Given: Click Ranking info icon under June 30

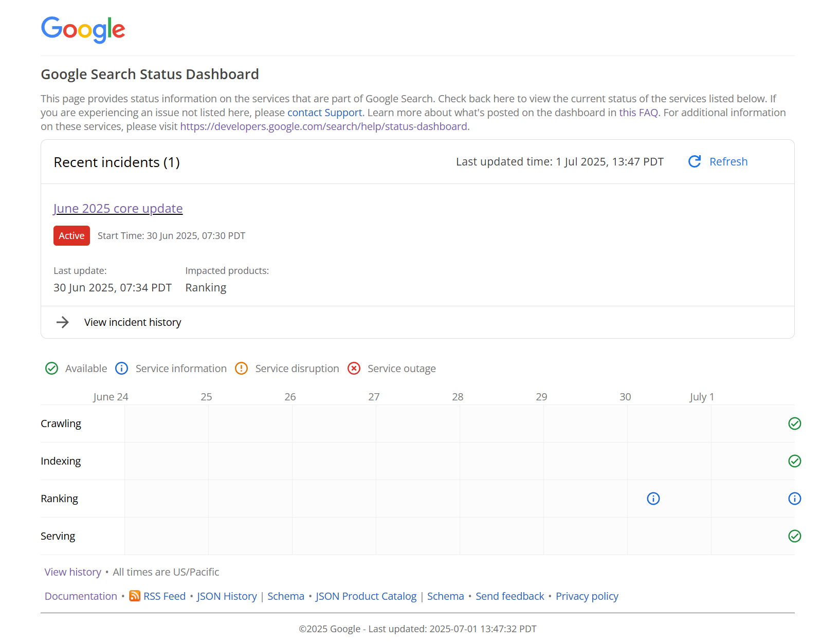Looking at the screenshot, I should pyautogui.click(x=653, y=499).
